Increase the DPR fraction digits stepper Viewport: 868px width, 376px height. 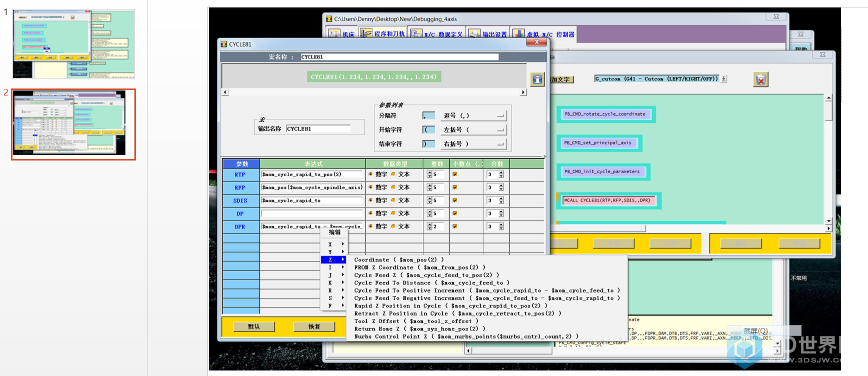pos(501,224)
